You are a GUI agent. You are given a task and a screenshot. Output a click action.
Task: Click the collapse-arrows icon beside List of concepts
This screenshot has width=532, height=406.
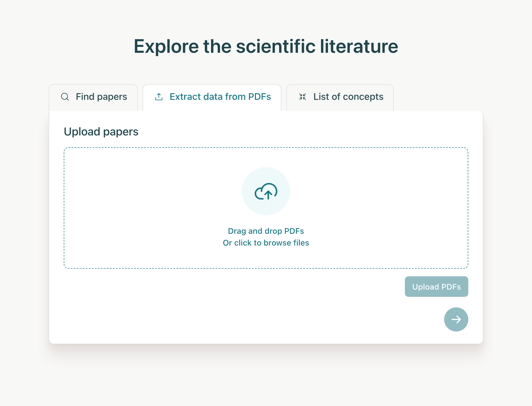(303, 97)
